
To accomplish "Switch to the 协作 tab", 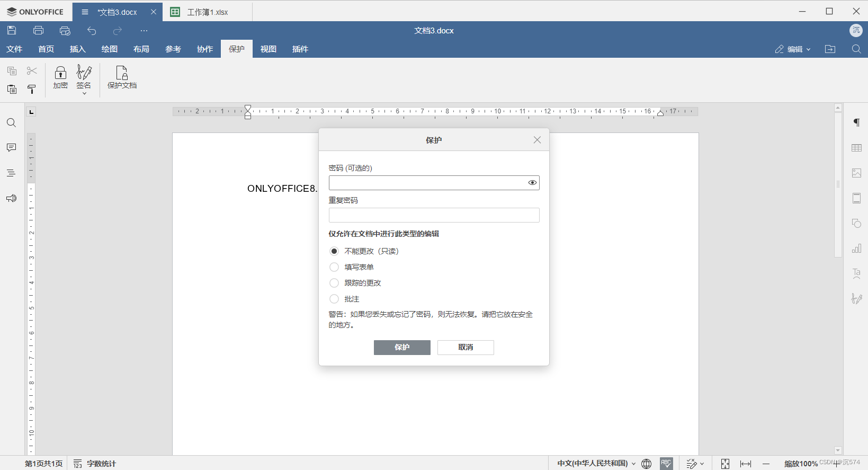I will click(x=205, y=49).
